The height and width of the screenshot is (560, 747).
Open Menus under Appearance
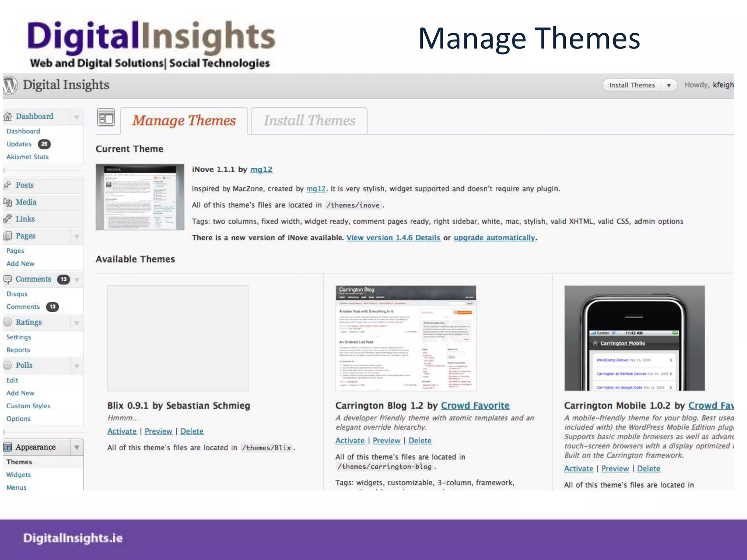pyautogui.click(x=16, y=487)
